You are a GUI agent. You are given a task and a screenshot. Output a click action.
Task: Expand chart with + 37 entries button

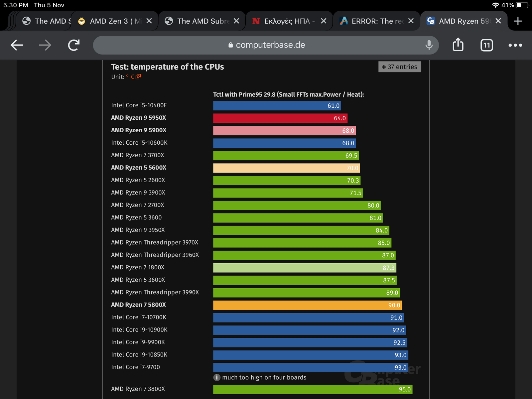pyautogui.click(x=399, y=67)
